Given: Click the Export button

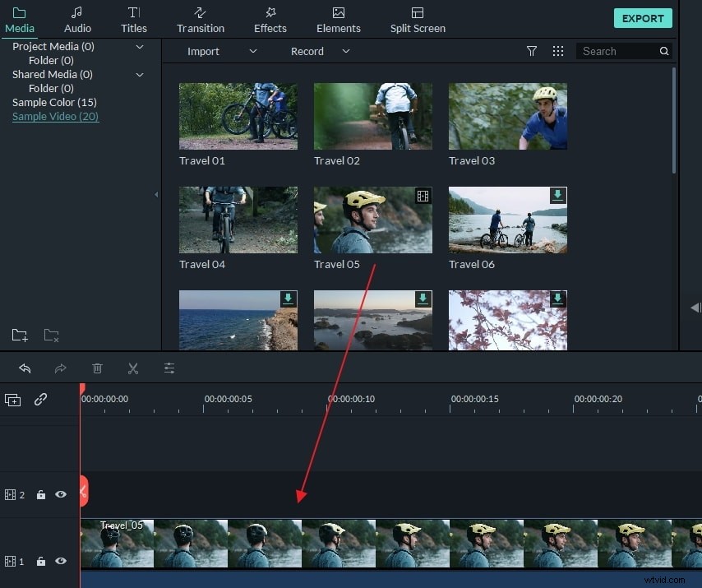Looking at the screenshot, I should pyautogui.click(x=643, y=17).
